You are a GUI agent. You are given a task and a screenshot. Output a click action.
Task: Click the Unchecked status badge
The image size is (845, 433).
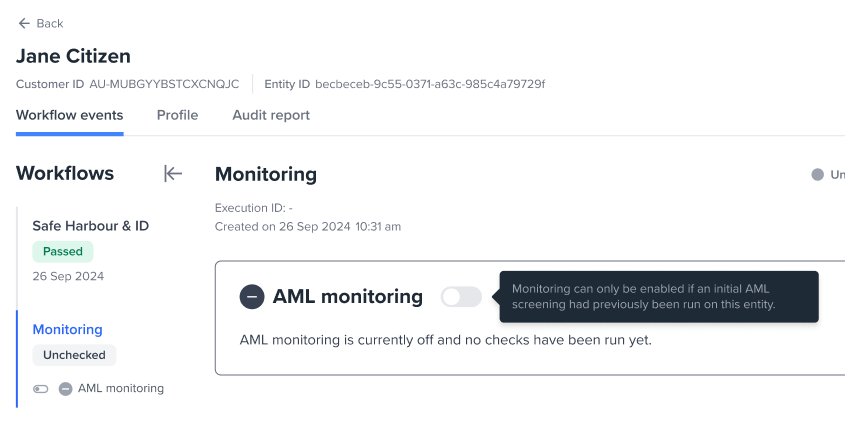[74, 354]
